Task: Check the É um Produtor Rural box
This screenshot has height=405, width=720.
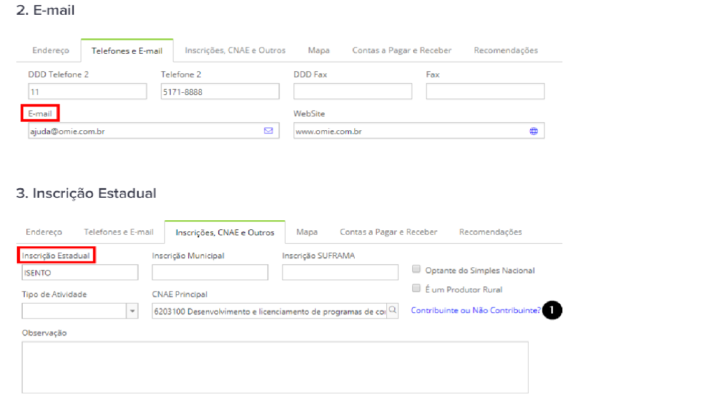Action: click(416, 289)
